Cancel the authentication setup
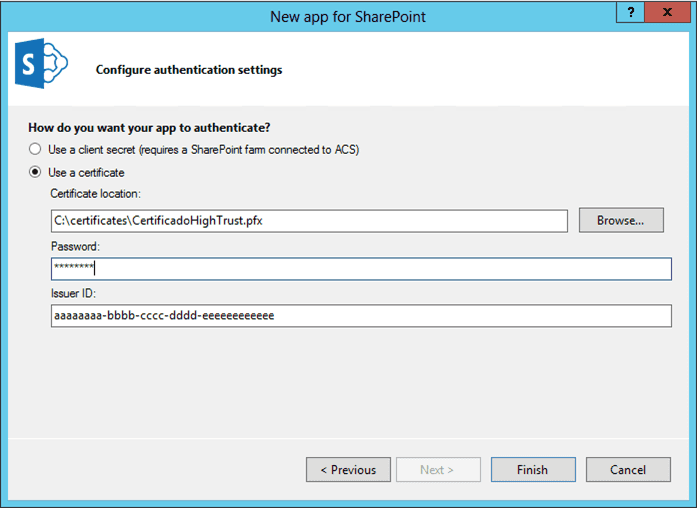Viewport: 697px width, 508px height. click(628, 469)
